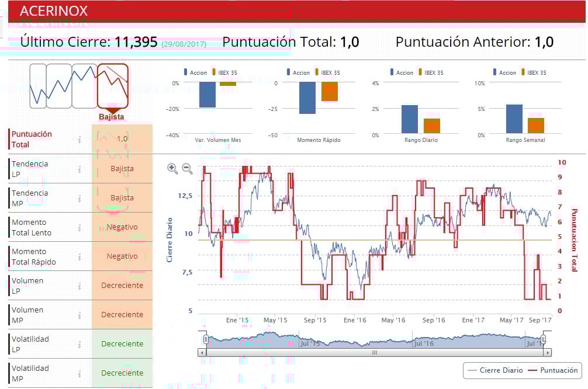
Task: Click the Puntuación Anterior 1,0 value
Action: (x=544, y=42)
